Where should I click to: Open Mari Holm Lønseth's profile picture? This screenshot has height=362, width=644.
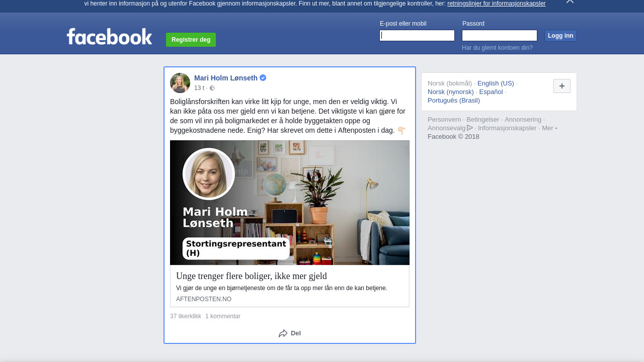180,83
